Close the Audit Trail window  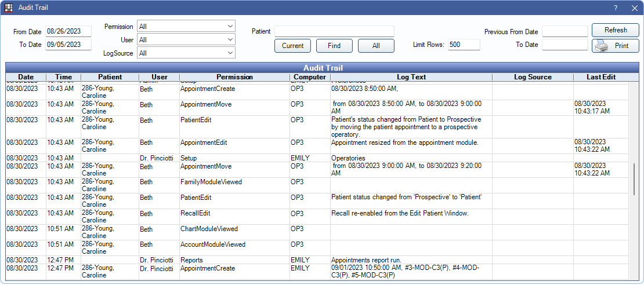(x=634, y=8)
